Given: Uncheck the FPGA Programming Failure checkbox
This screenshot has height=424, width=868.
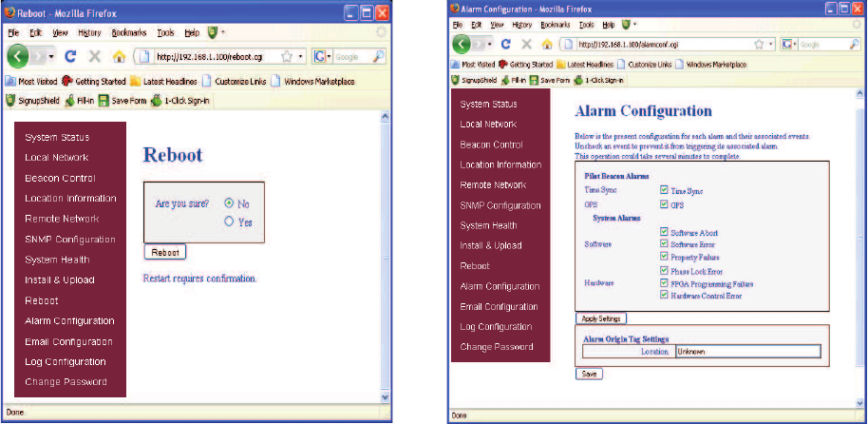Looking at the screenshot, I should (x=664, y=282).
